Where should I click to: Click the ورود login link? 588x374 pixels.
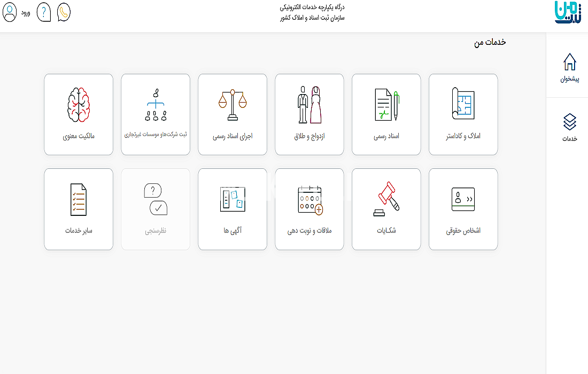pos(26,13)
